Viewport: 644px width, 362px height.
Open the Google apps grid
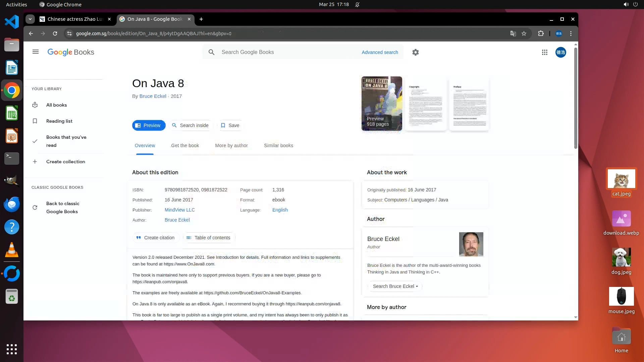pyautogui.click(x=544, y=52)
